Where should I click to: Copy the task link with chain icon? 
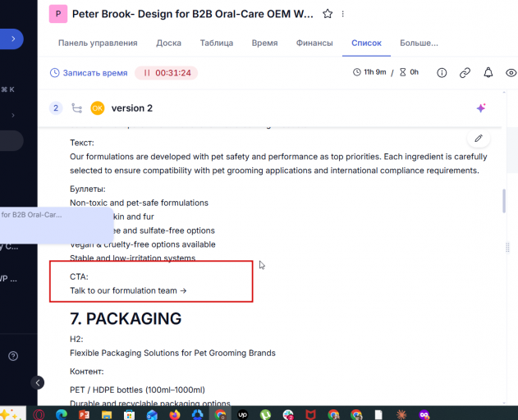click(465, 73)
